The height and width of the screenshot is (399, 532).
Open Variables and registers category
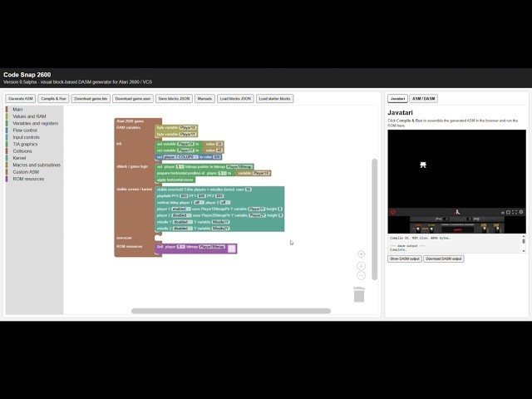point(35,123)
